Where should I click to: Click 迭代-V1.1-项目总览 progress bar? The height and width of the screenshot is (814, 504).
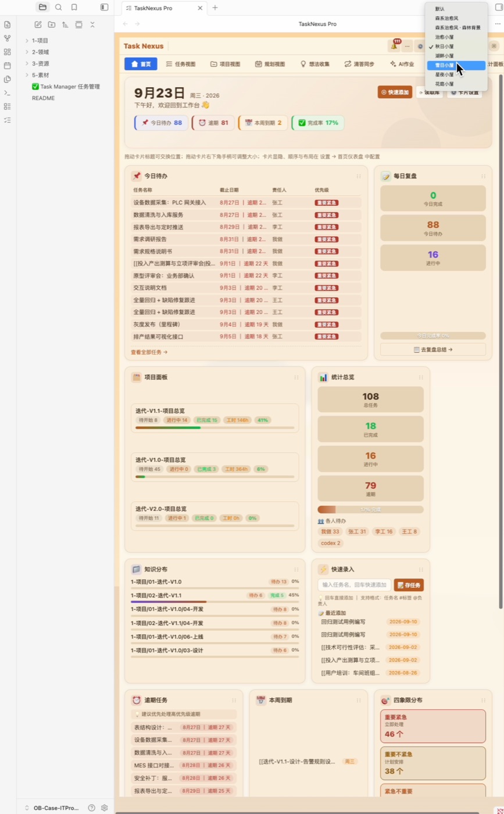click(x=215, y=428)
